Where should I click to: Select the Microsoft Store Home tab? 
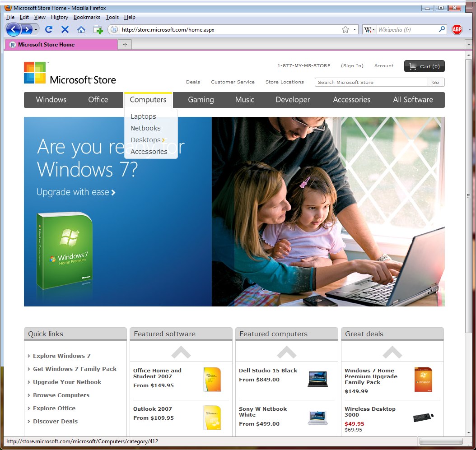(61, 45)
